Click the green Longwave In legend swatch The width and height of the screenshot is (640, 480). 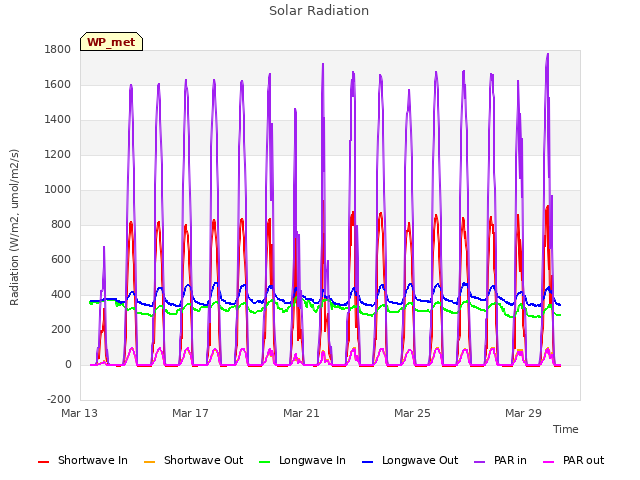[265, 462]
